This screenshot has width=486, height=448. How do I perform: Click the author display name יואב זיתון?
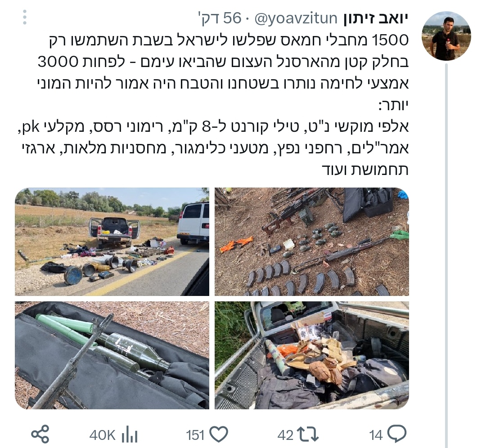376,18
